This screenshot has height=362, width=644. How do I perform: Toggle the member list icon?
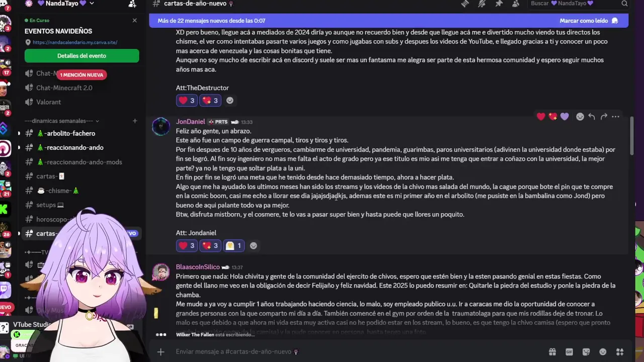point(516,4)
